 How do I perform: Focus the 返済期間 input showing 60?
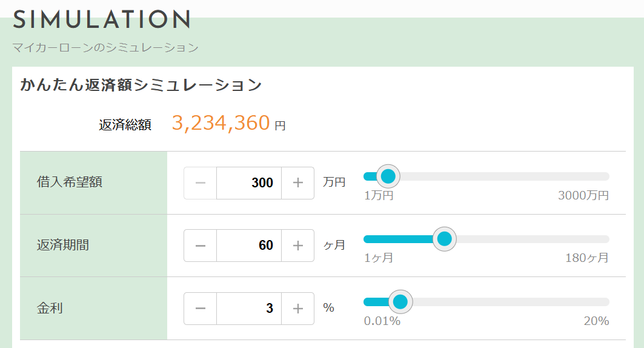click(249, 246)
